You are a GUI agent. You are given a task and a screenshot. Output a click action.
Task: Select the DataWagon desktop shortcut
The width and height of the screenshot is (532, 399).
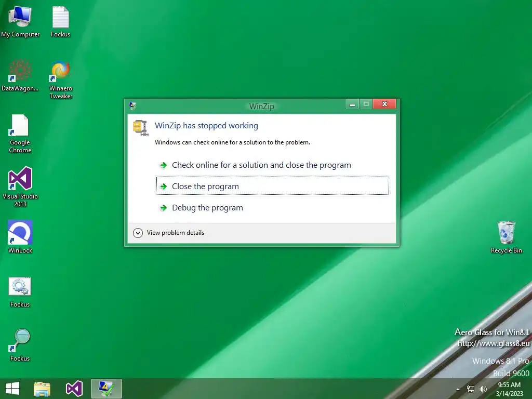(x=20, y=75)
